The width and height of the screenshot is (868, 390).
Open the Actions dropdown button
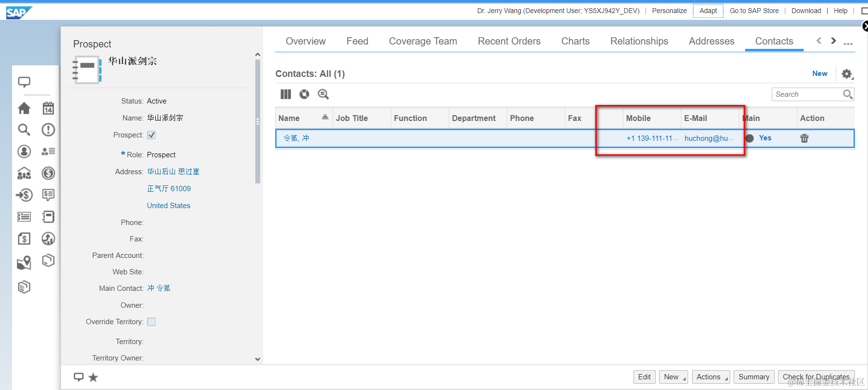coord(711,377)
